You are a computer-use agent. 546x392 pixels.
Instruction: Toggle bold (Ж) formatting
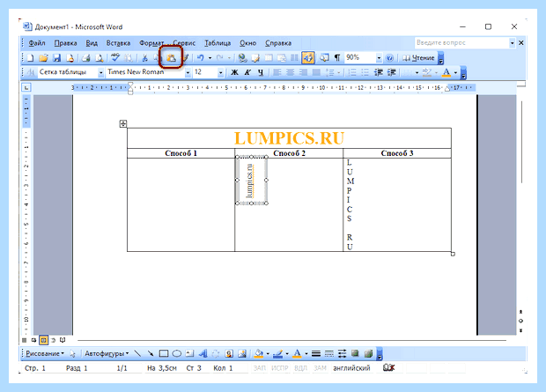coord(235,72)
